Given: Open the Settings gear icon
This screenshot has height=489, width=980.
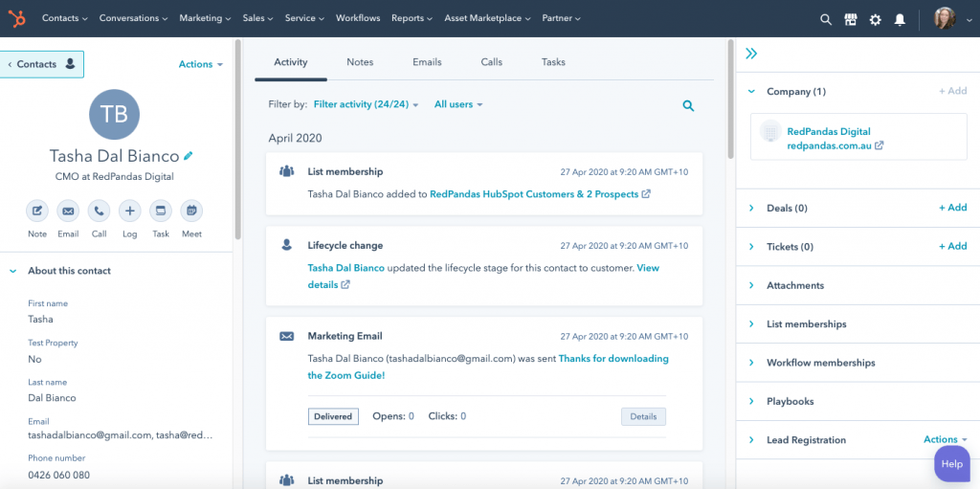Looking at the screenshot, I should tap(875, 19).
